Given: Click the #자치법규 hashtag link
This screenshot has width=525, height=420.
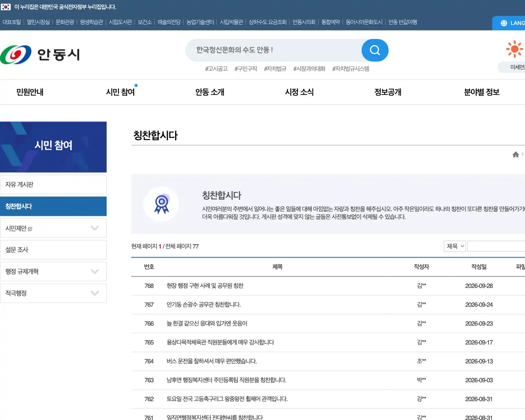Looking at the screenshot, I should pos(275,69).
